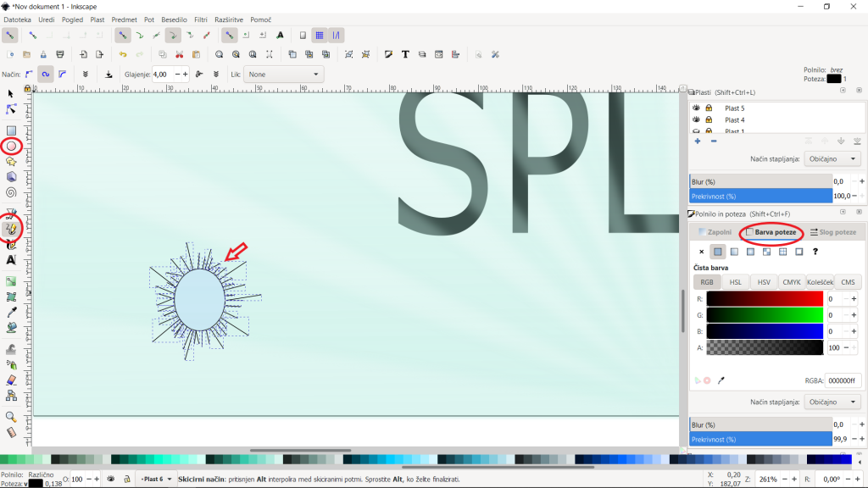The image size is (868, 488).
Task: Open the Lik shape dropdown showing None
Action: coord(283,75)
